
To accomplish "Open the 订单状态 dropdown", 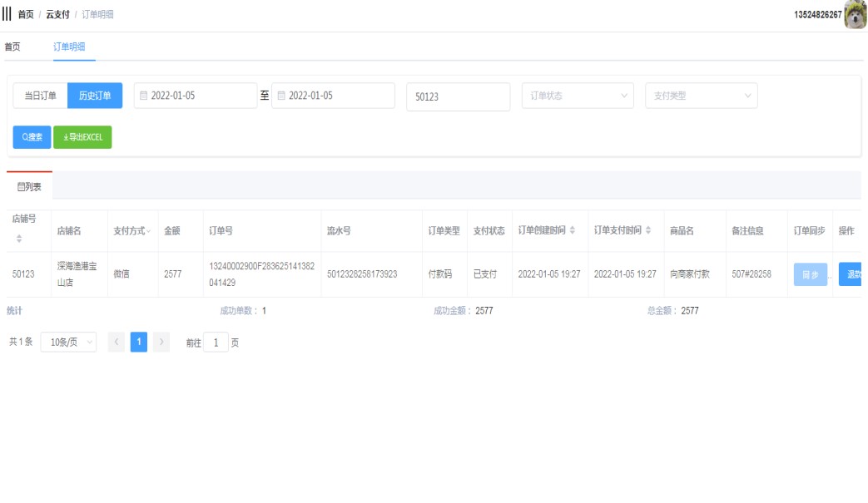I will point(578,96).
